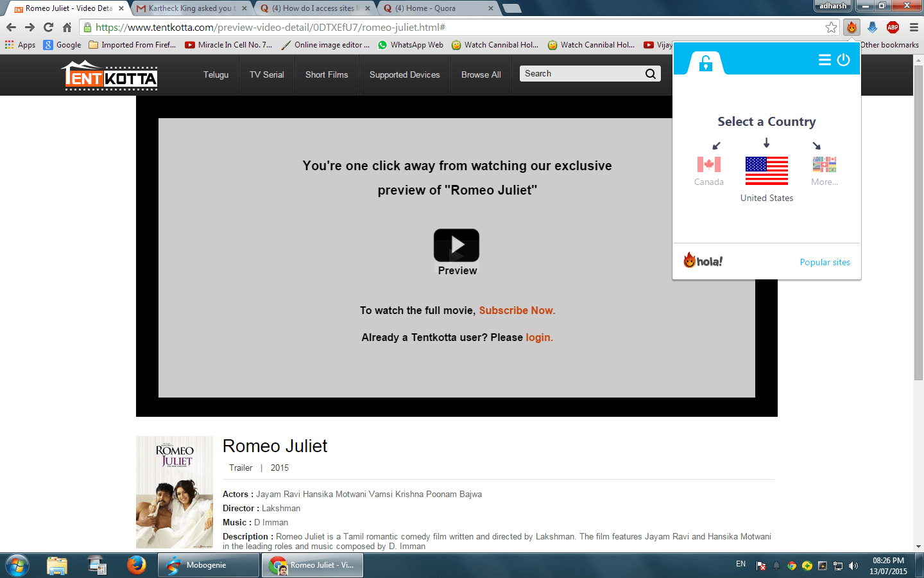The image size is (924, 578).
Task: Reload the Tentkotta page
Action: [48, 27]
